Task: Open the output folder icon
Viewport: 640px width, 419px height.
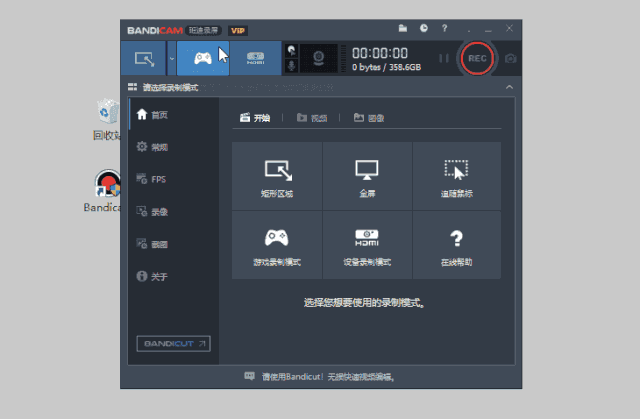Action: (x=403, y=28)
